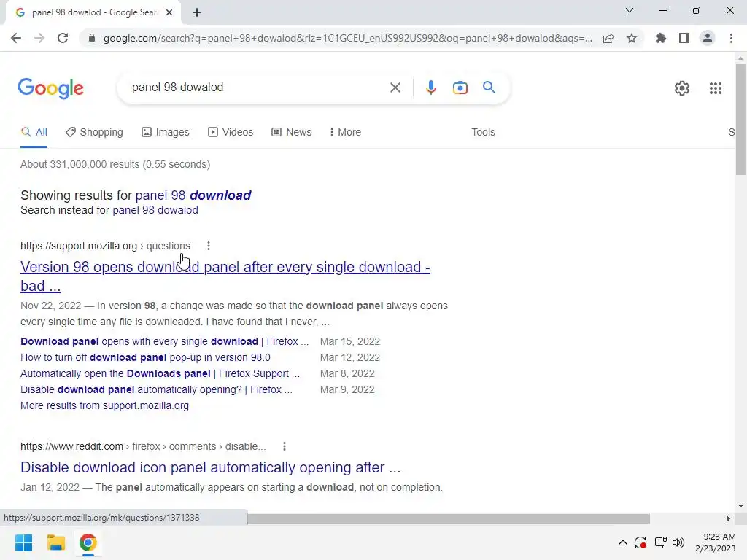Expand the More search categories
Image resolution: width=747 pixels, height=560 pixels.
[x=345, y=133]
